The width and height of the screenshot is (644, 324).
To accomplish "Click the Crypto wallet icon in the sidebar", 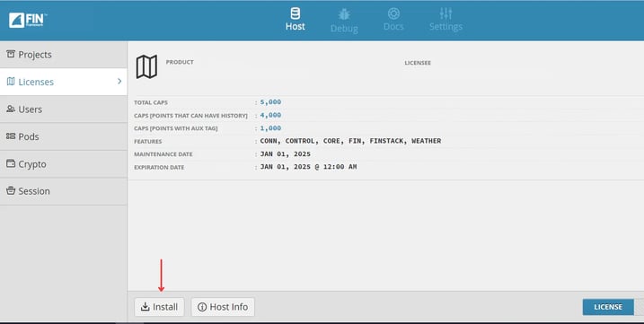I will pyautogui.click(x=11, y=163).
